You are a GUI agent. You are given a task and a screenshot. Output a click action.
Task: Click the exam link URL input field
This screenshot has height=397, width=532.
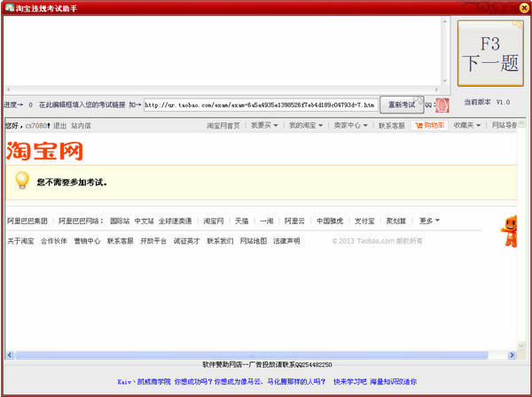click(x=261, y=105)
